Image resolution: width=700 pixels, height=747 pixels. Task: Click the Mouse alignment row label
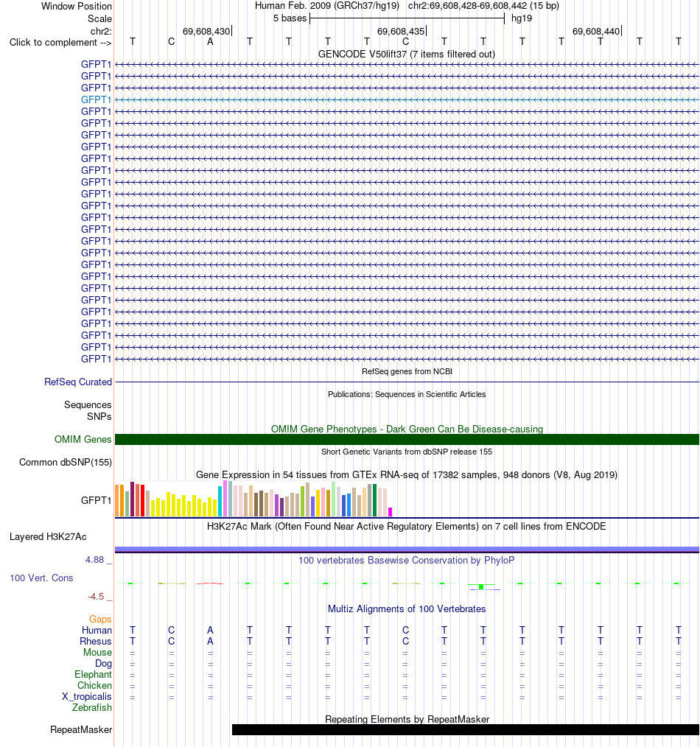[98, 652]
